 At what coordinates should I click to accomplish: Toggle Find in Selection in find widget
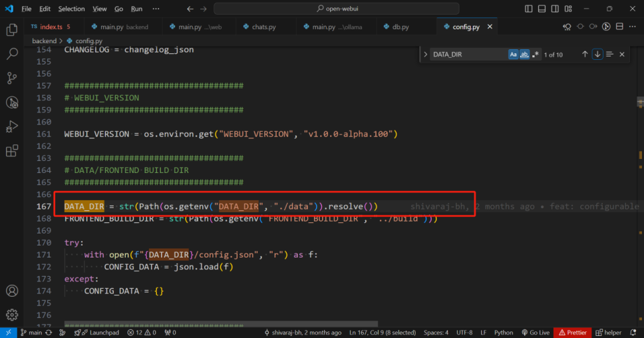tap(609, 54)
